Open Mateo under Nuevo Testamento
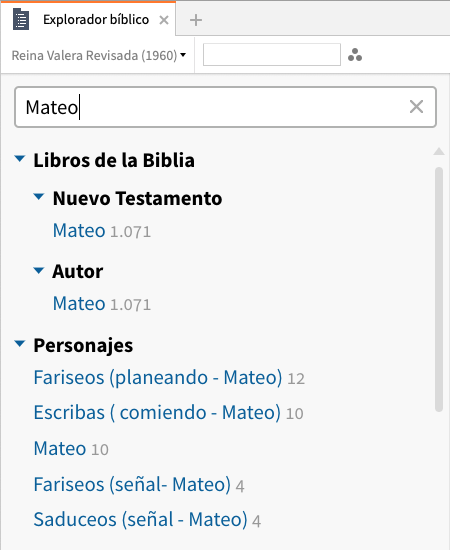This screenshot has width=450, height=550. click(79, 231)
